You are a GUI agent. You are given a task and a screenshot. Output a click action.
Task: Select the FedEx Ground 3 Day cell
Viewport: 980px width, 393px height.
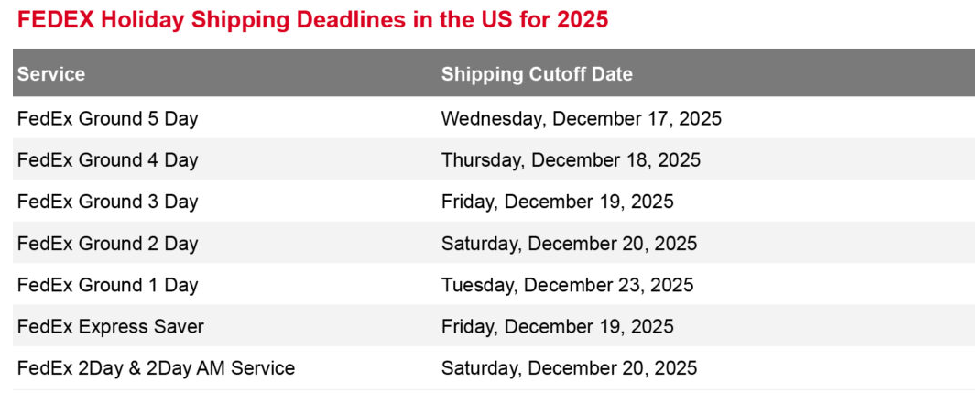[x=107, y=202]
